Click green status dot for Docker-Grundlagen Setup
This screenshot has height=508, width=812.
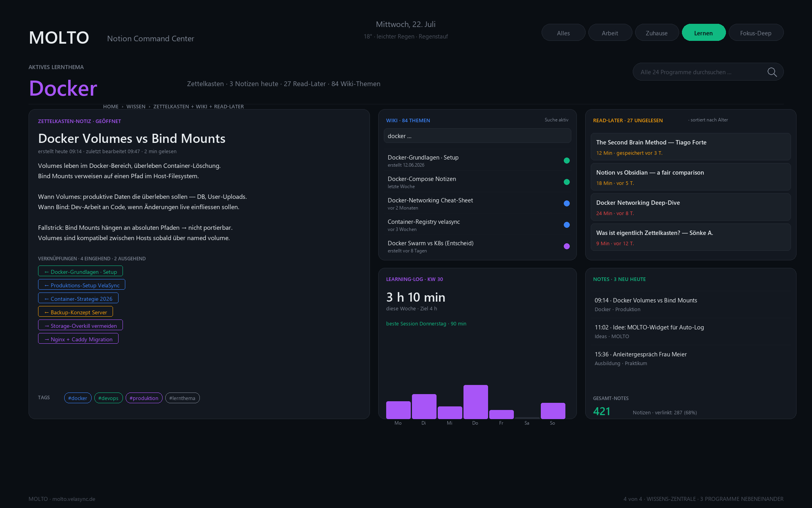(x=567, y=161)
